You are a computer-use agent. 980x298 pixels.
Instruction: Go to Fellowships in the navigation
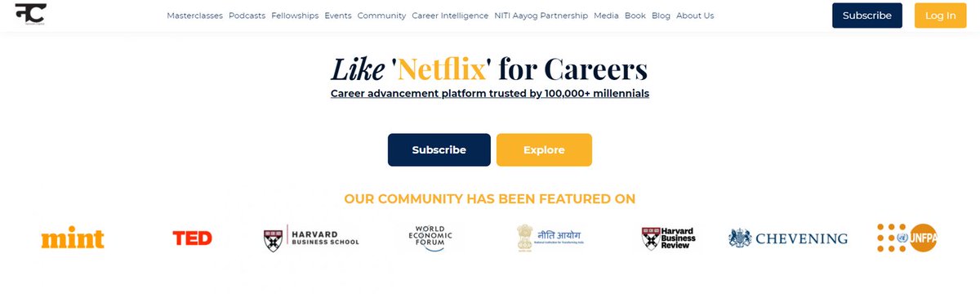[295, 16]
